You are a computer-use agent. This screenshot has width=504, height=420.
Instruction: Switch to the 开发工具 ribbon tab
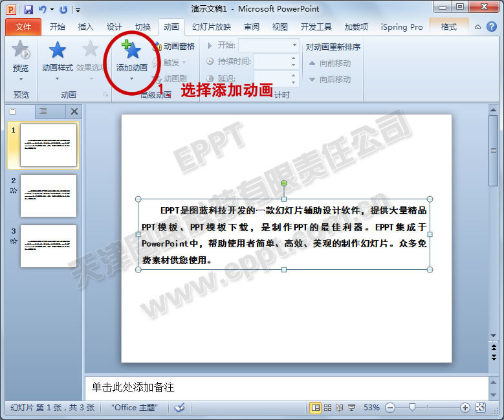[x=316, y=27]
